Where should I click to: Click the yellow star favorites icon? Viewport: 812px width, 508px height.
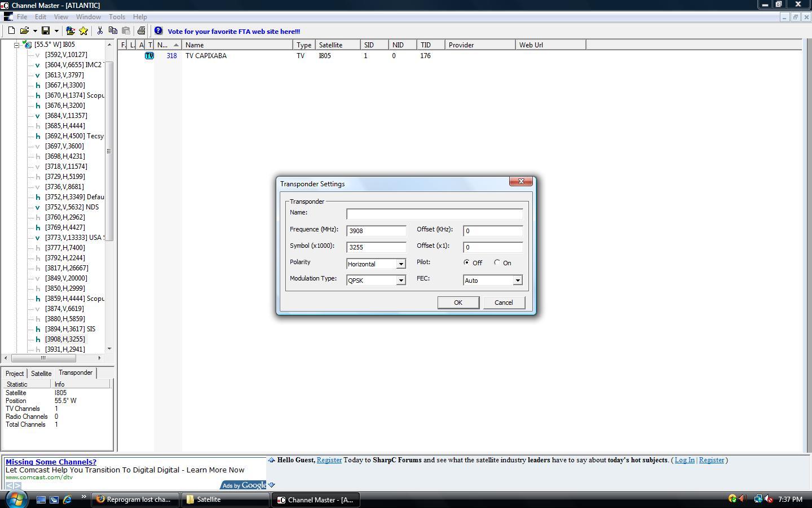[x=83, y=30]
